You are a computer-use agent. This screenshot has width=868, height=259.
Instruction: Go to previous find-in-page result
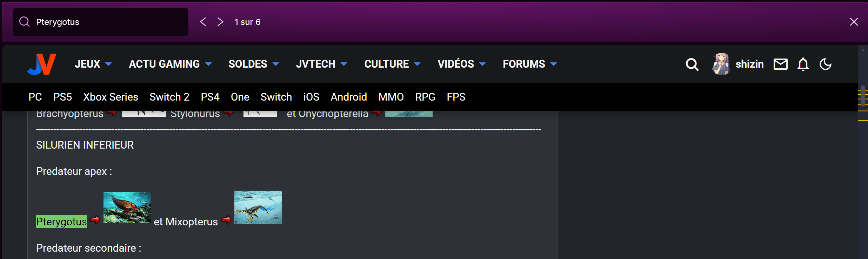[203, 22]
